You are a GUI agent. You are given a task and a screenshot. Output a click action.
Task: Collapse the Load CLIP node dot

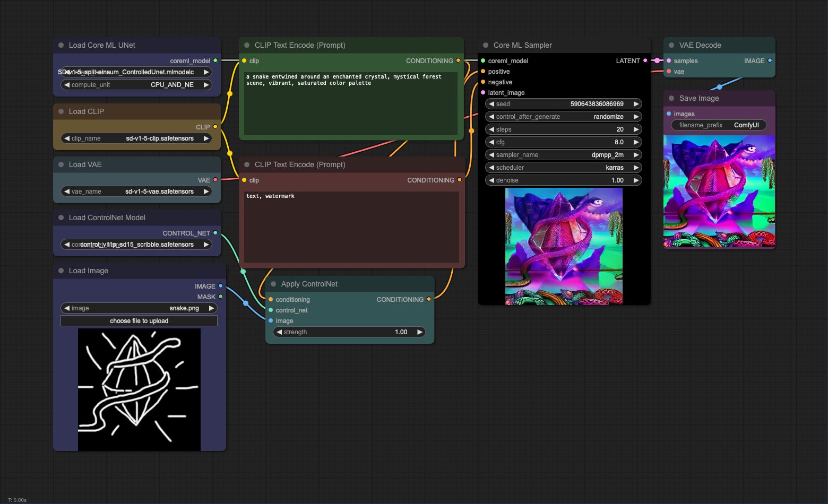pyautogui.click(x=61, y=112)
